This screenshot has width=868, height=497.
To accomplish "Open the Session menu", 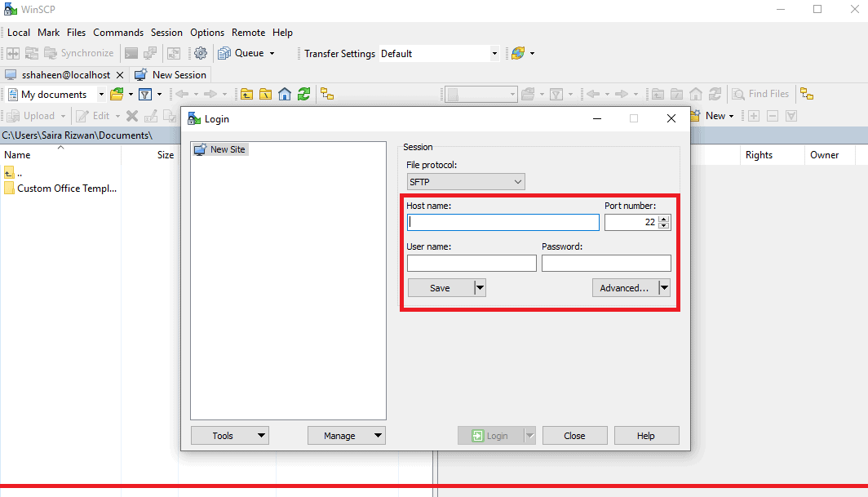I will pos(166,33).
